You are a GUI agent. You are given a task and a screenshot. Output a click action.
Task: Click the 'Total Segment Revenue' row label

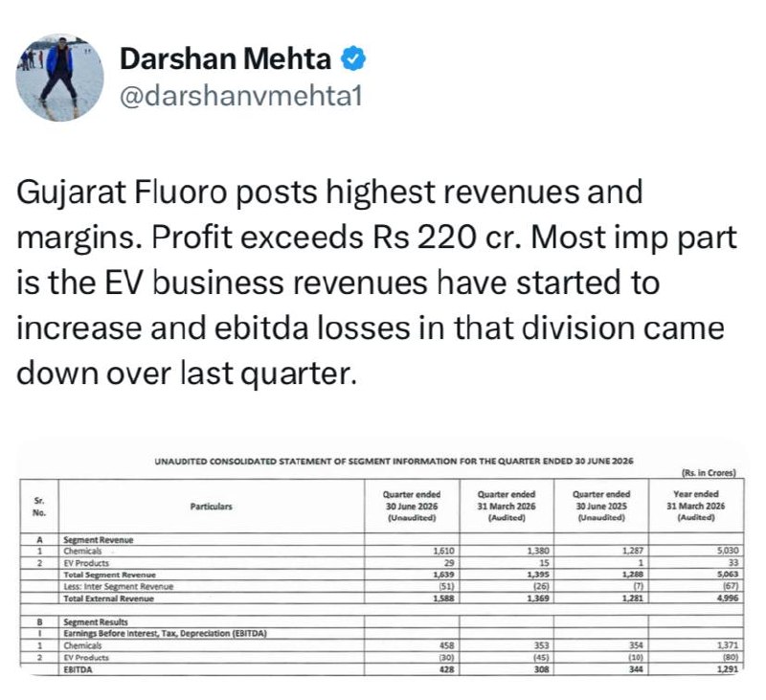click(109, 575)
